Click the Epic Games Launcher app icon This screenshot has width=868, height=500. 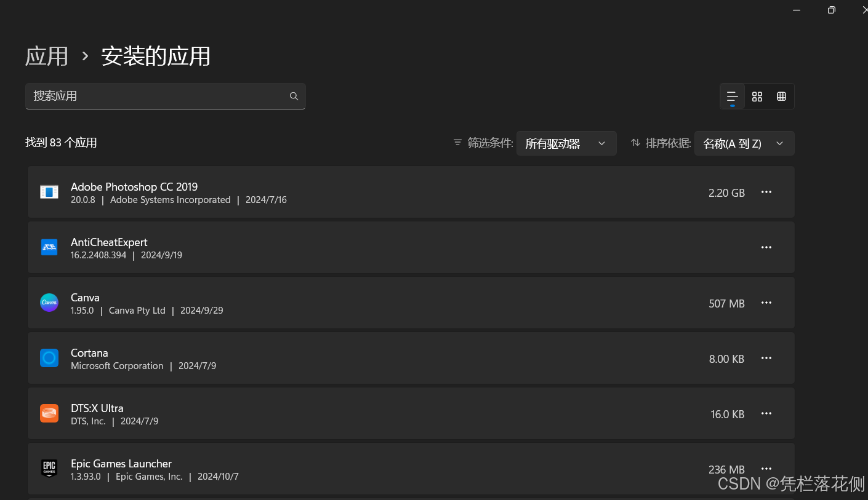click(x=49, y=469)
